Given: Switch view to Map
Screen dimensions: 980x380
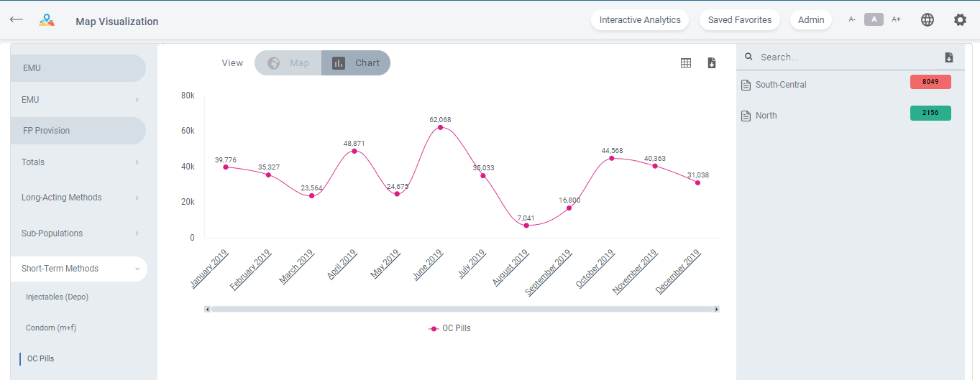Looking at the screenshot, I should [x=288, y=63].
